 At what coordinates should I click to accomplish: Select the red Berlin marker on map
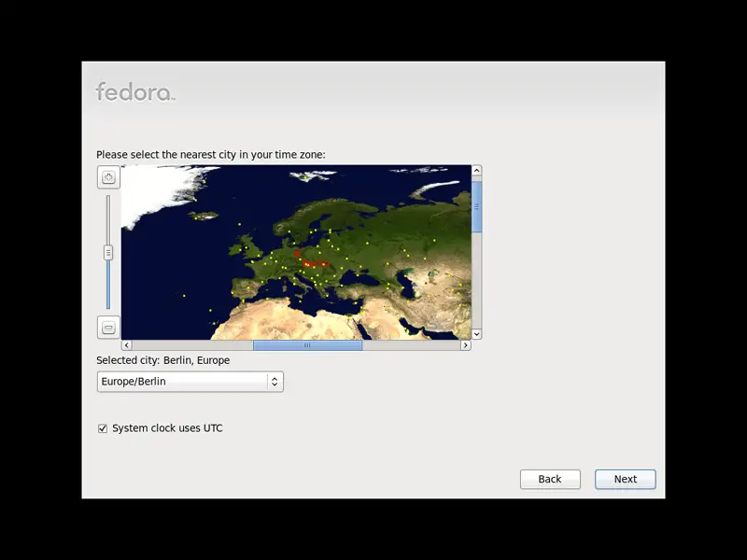pos(297,254)
